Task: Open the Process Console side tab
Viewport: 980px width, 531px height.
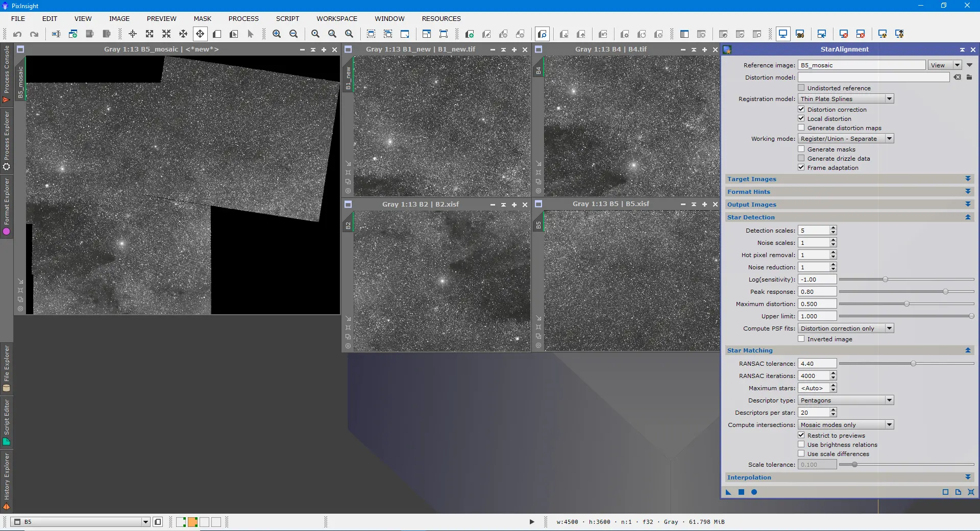Action: click(x=7, y=74)
